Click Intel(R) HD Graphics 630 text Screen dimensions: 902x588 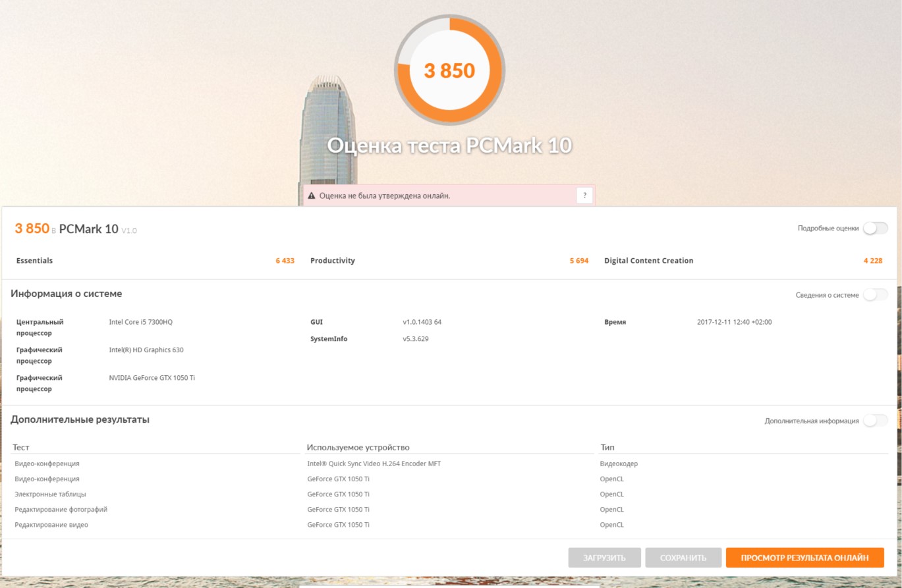point(146,350)
